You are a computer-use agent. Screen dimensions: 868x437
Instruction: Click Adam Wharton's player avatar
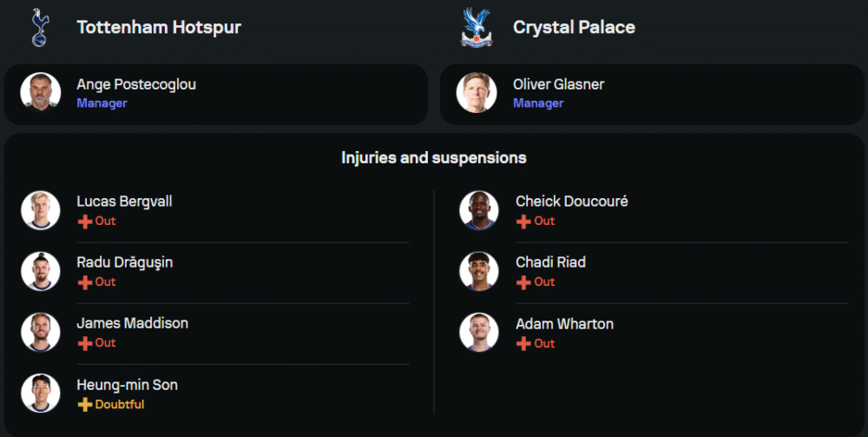coord(478,333)
